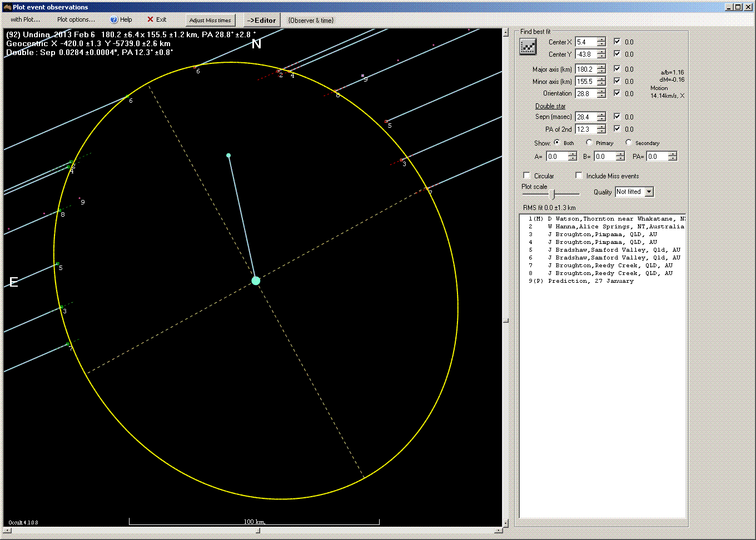The width and height of the screenshot is (756, 540).
Task: Increase the A= spinner value
Action: (x=573, y=154)
